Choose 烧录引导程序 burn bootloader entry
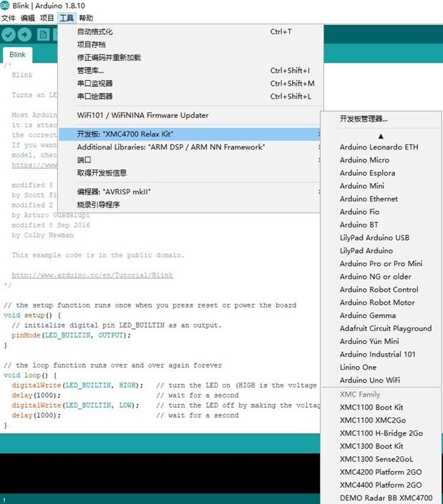This screenshot has height=504, width=443. (x=190, y=204)
